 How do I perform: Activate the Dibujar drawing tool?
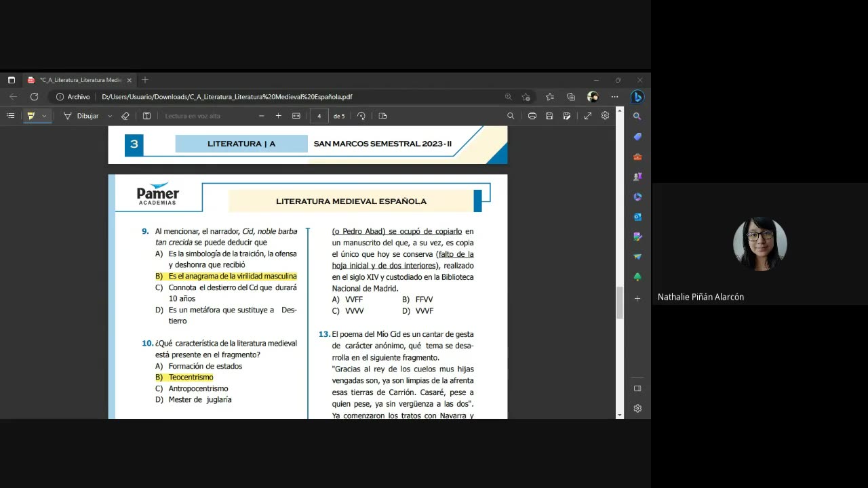(x=81, y=116)
